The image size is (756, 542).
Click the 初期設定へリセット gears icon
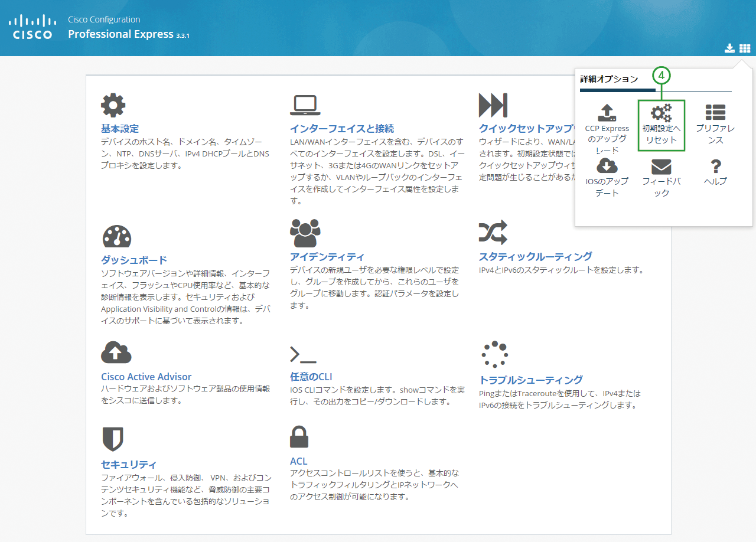661,112
